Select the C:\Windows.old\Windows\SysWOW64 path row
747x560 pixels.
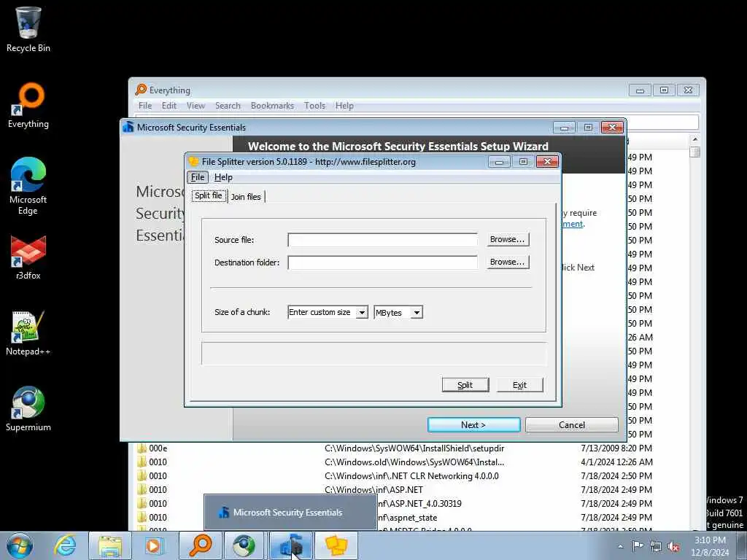click(x=414, y=462)
